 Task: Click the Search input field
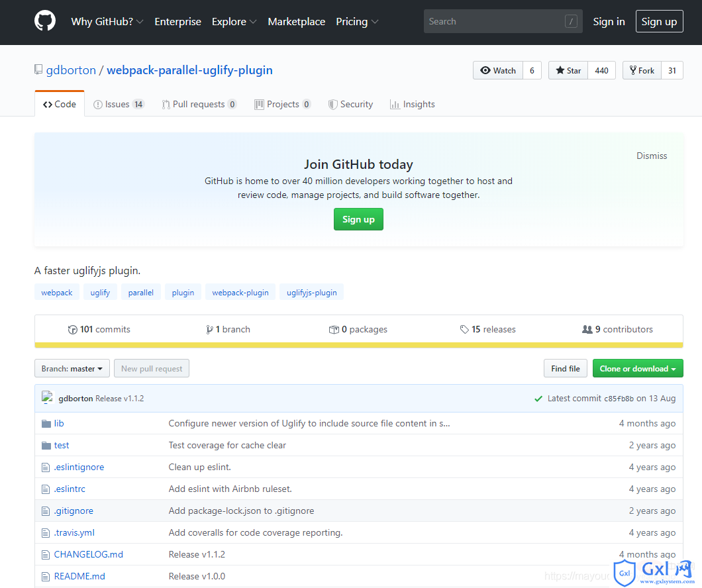(x=503, y=21)
